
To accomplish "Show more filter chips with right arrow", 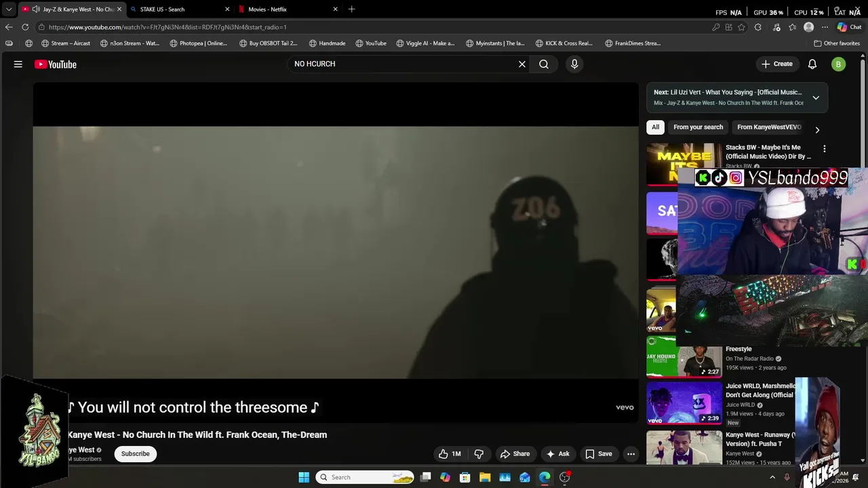I will pyautogui.click(x=817, y=130).
